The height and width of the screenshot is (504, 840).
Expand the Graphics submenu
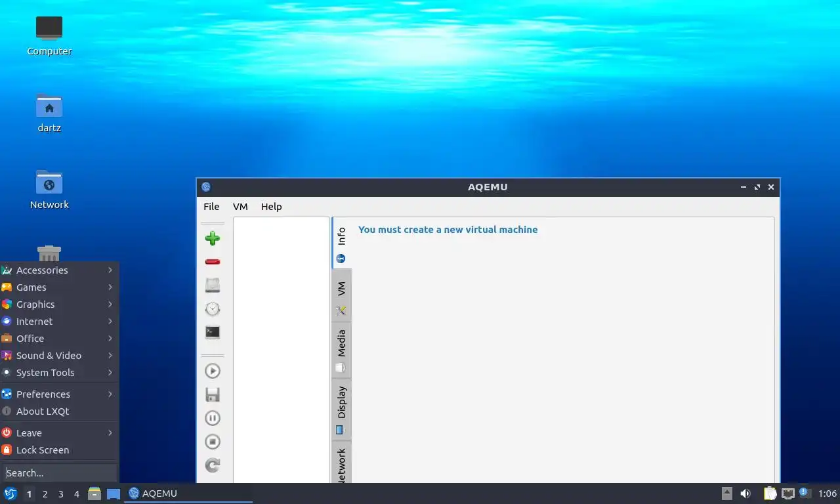(x=60, y=304)
